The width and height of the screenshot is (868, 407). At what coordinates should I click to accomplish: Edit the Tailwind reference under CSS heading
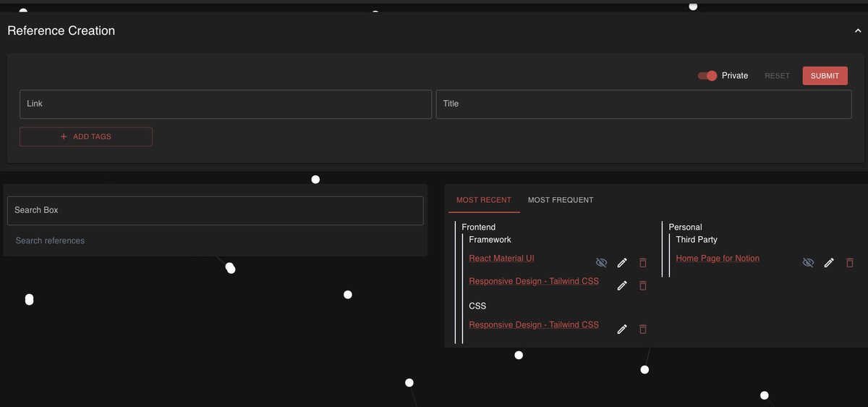pos(622,330)
